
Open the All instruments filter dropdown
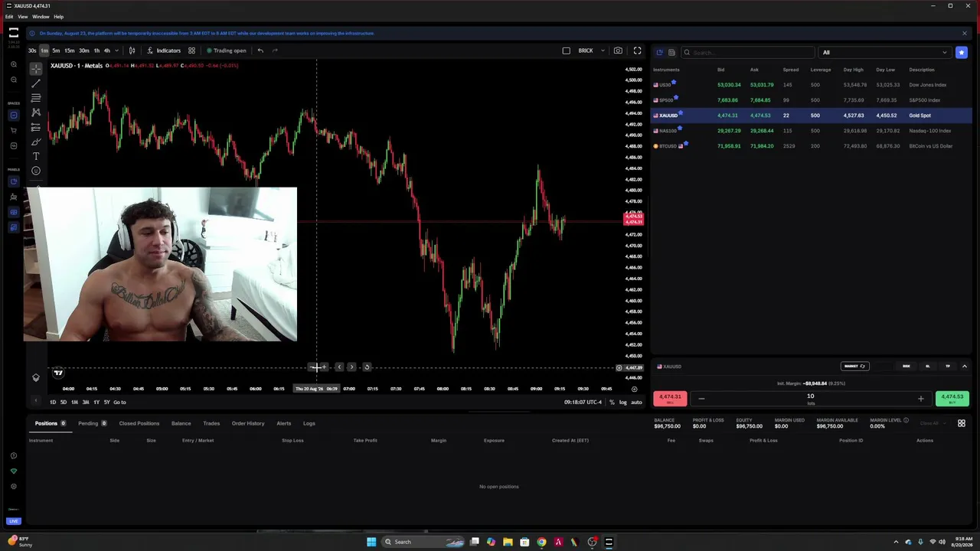point(884,52)
